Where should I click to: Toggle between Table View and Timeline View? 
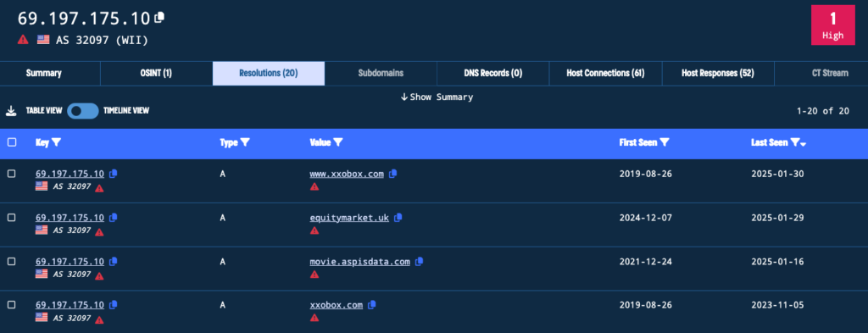tap(83, 111)
